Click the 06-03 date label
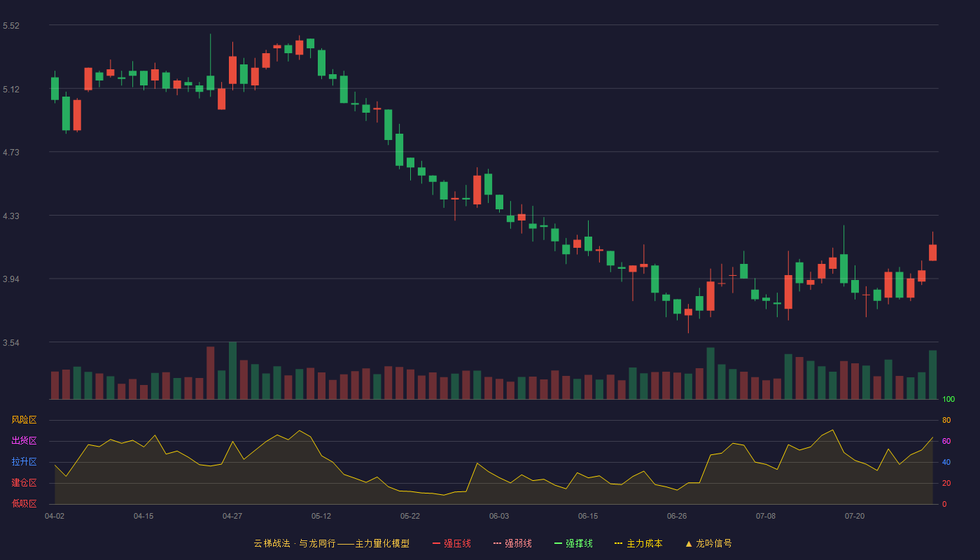 click(499, 516)
